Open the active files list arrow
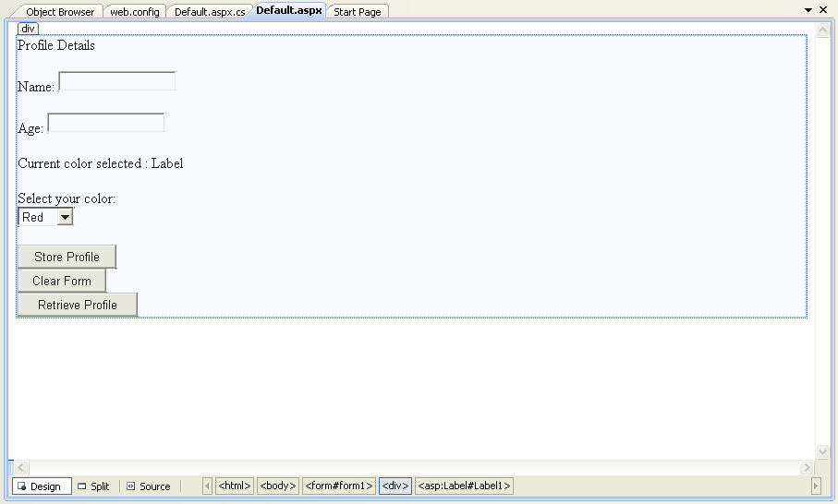Viewport: 838px width, 504px height. pos(808,9)
